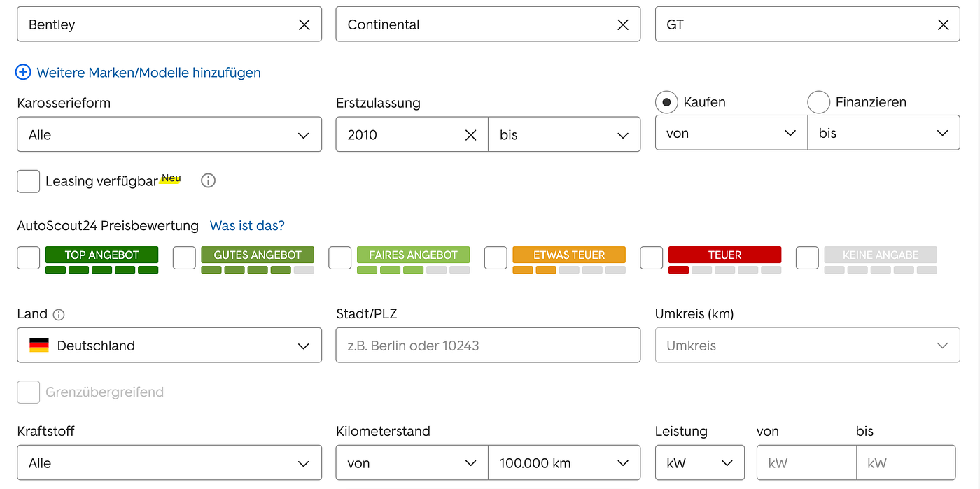Click the AutoScout24 Preisbewertung label
This screenshot has width=980, height=489.
[x=108, y=226]
